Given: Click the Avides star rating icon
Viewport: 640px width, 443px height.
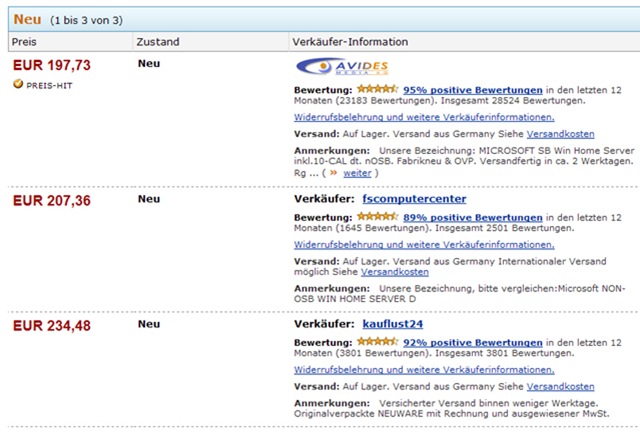Looking at the screenshot, I should (x=378, y=89).
